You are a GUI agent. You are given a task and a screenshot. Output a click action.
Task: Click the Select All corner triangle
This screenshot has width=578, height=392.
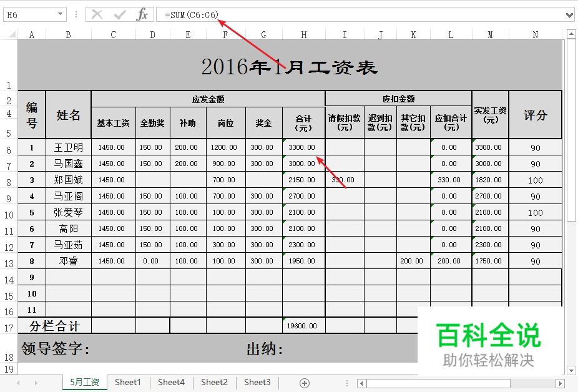click(12, 35)
